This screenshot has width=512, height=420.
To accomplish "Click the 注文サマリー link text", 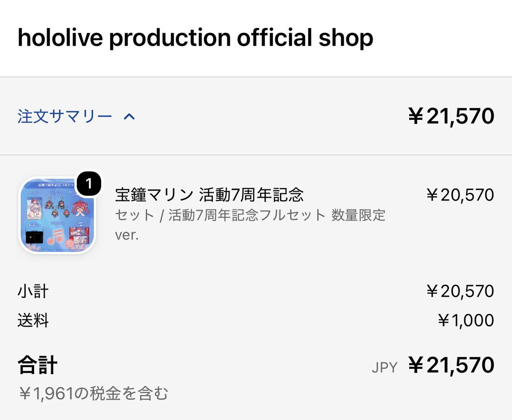I will tap(65, 116).
